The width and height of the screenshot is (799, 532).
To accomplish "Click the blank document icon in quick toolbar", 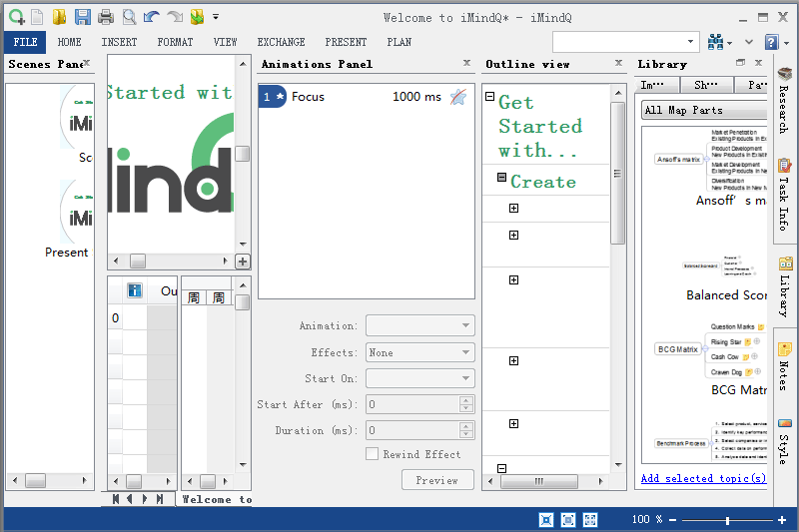I will pyautogui.click(x=37, y=17).
